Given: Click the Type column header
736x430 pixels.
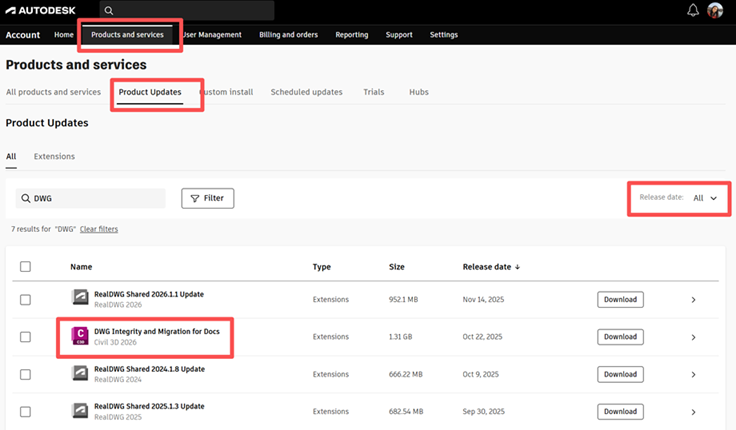Looking at the screenshot, I should (x=322, y=267).
